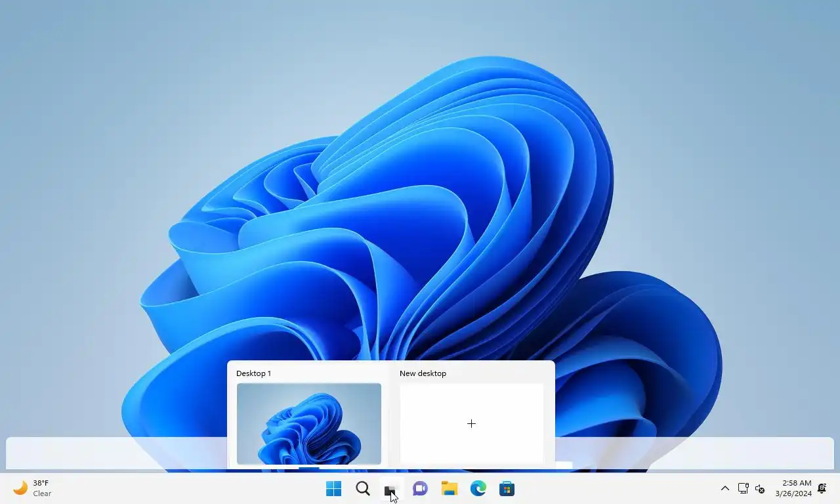Open the Windows Start menu
The height and width of the screenshot is (504, 840).
333,488
